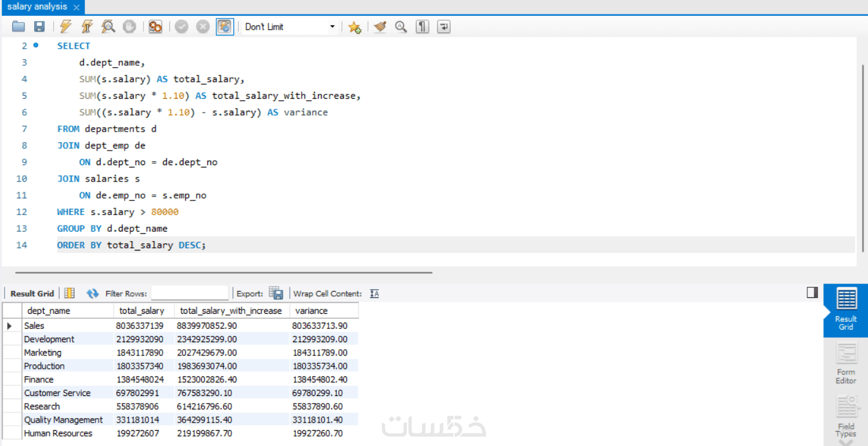This screenshot has height=446, width=868.
Task: Toggle Wrap Cell Content icon
Action: 374,294
